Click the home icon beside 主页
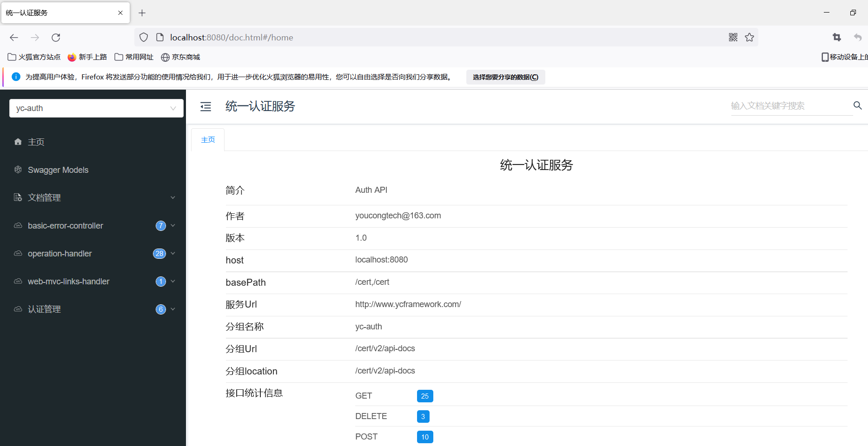Viewport: 868px width, 446px height. 18,142
